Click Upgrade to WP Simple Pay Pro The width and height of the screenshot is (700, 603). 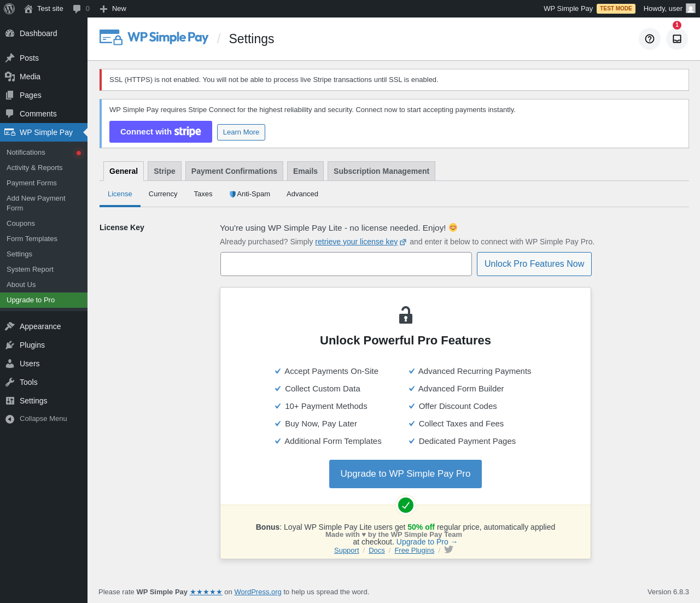click(405, 474)
